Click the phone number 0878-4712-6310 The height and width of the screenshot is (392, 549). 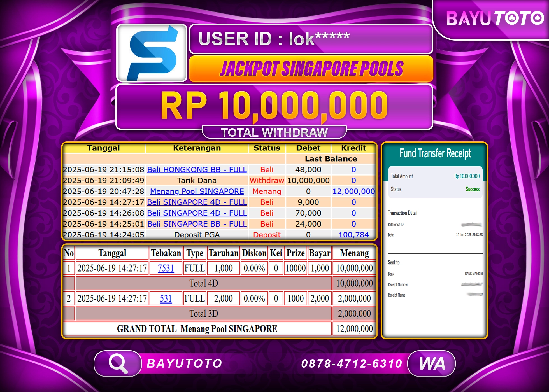point(352,363)
